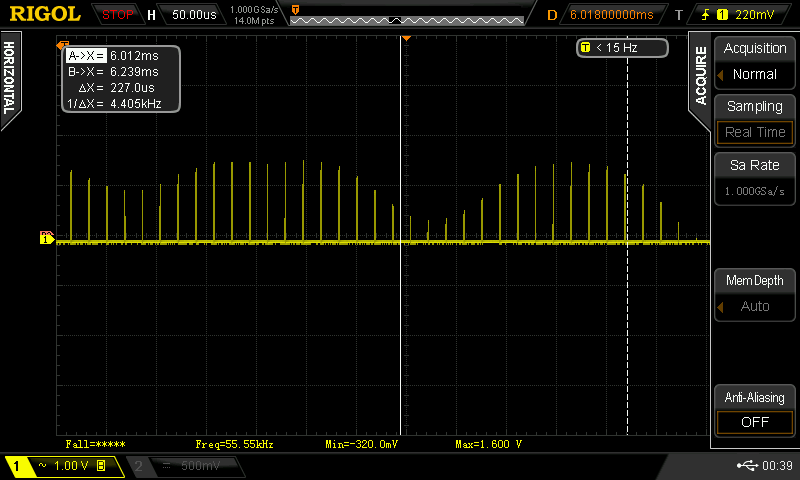Click the waveform memory overview bar
This screenshot has width=800, height=480.
pos(407,20)
